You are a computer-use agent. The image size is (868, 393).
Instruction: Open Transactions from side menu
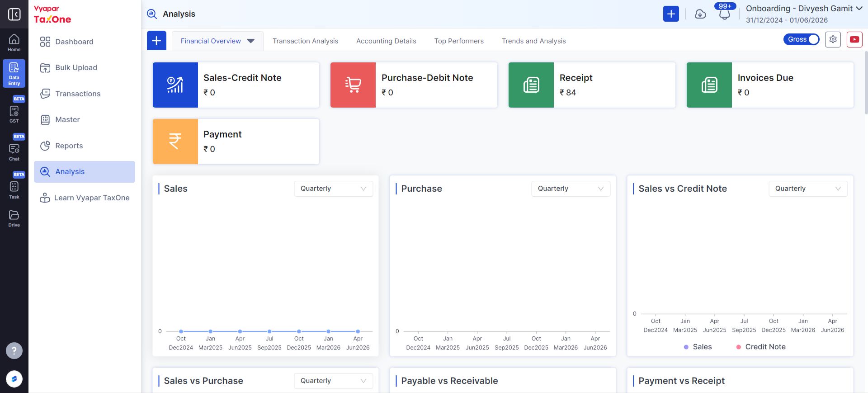pyautogui.click(x=85, y=94)
